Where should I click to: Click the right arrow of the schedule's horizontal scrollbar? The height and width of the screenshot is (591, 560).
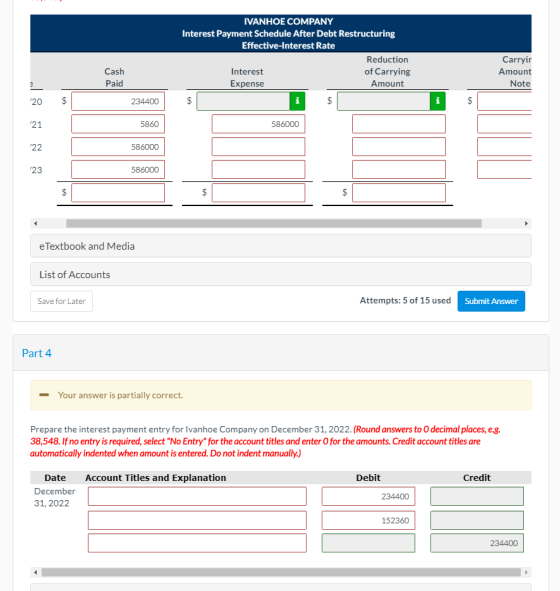point(526,224)
